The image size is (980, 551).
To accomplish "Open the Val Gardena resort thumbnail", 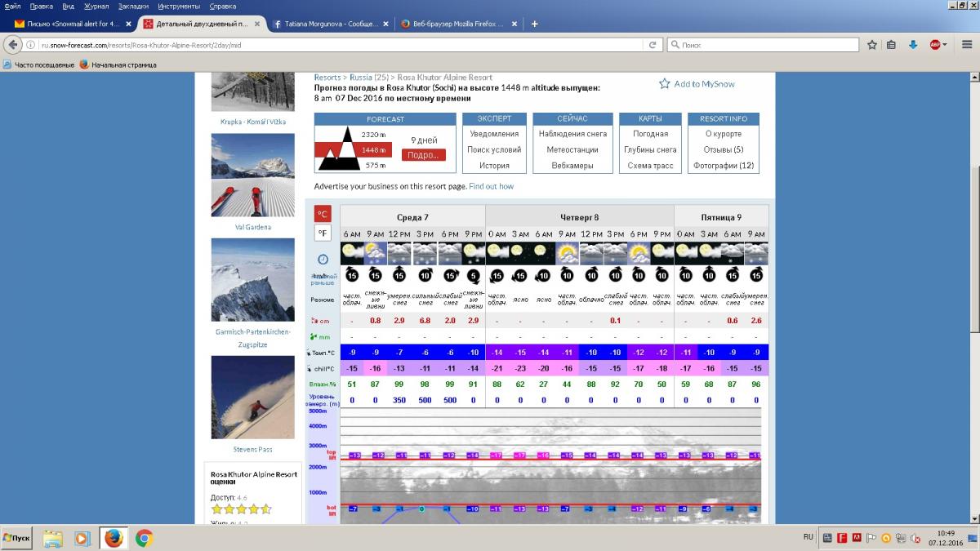I will click(252, 175).
